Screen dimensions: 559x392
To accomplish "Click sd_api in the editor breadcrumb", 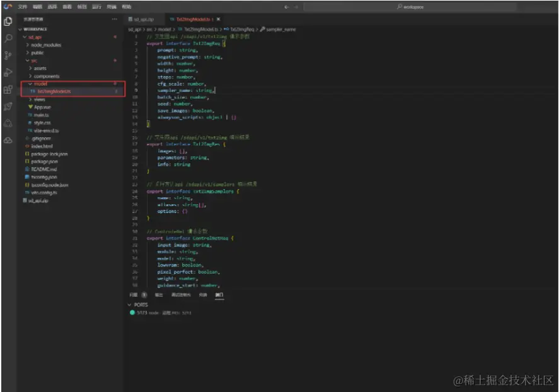I will [x=135, y=30].
